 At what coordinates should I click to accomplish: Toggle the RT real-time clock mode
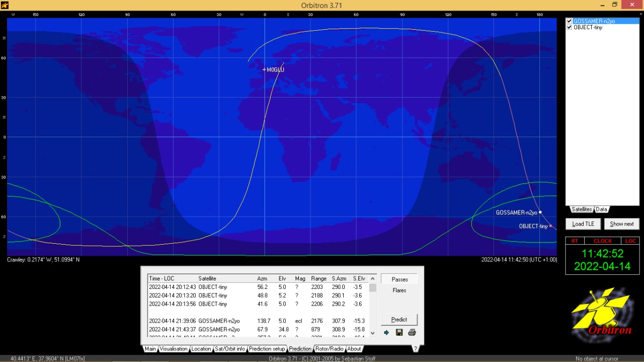tap(575, 241)
